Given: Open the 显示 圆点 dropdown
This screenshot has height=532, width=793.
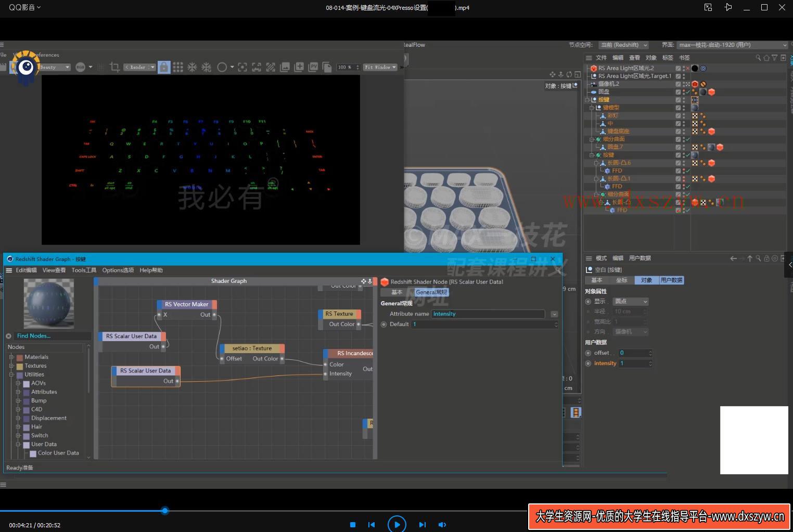Looking at the screenshot, I should tap(631, 302).
